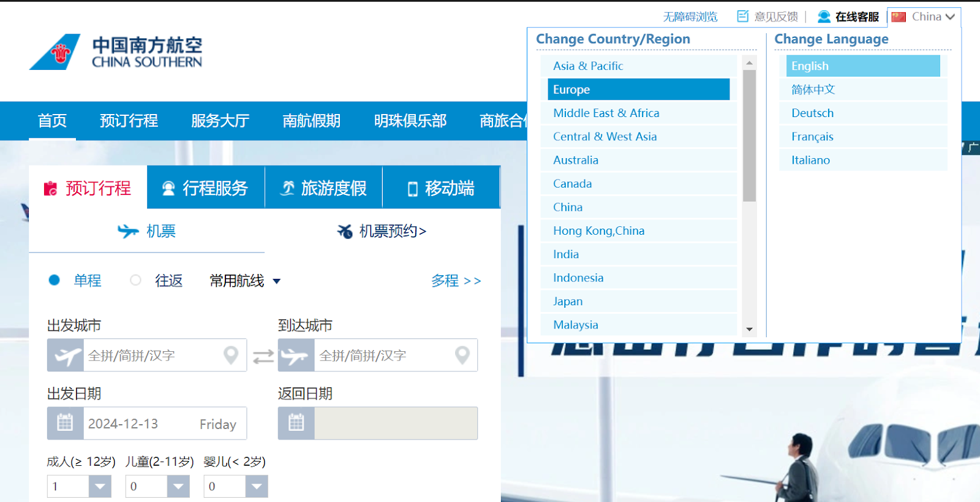
Task: Switch to the 行程服务 tab
Action: [206, 188]
